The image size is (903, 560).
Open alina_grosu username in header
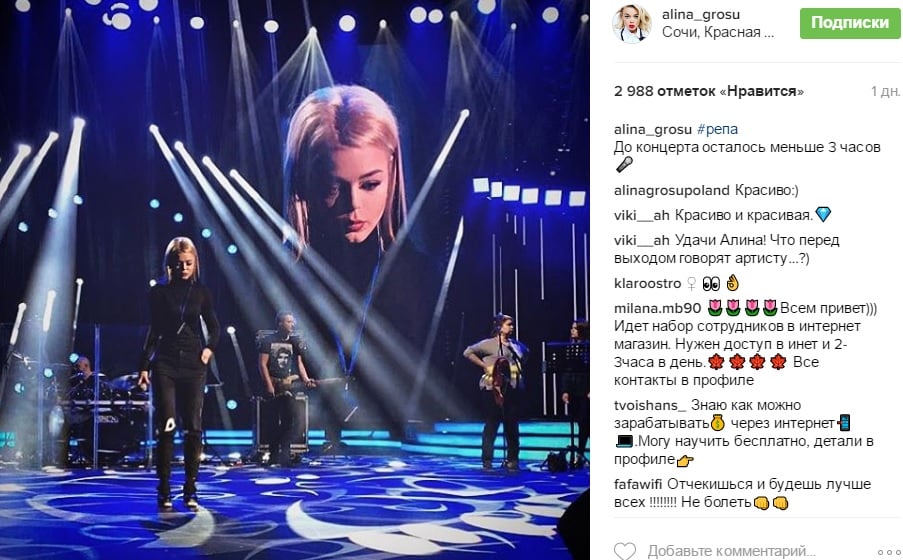pyautogui.click(x=700, y=14)
